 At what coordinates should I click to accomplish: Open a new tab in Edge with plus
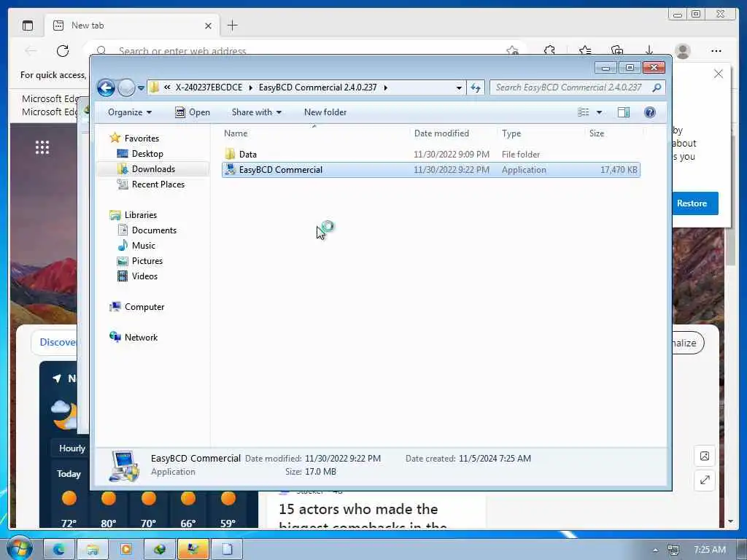point(232,26)
